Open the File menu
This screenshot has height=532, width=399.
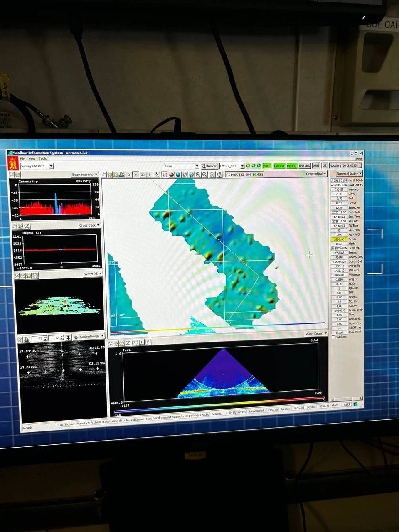coord(22,159)
